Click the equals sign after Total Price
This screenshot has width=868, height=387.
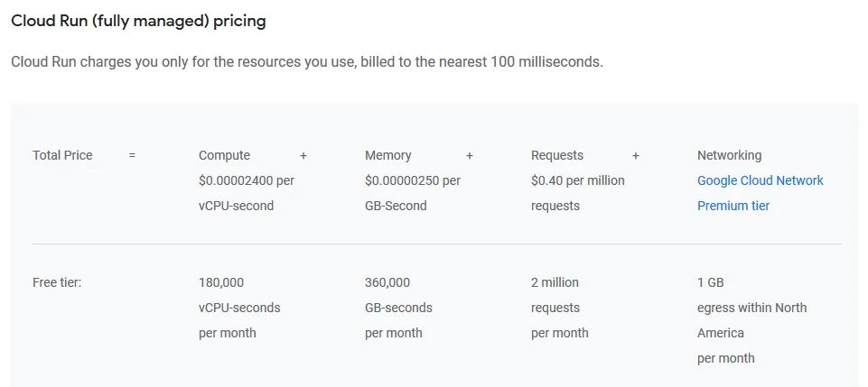coord(132,156)
